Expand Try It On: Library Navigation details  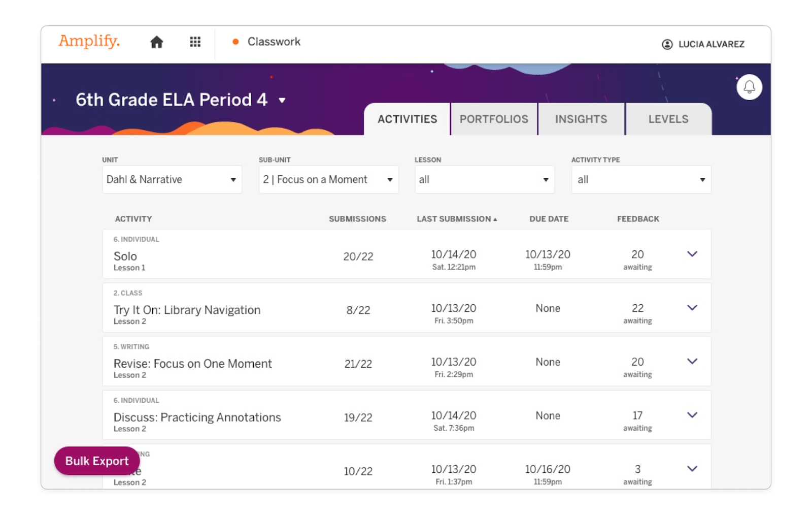pyautogui.click(x=692, y=308)
